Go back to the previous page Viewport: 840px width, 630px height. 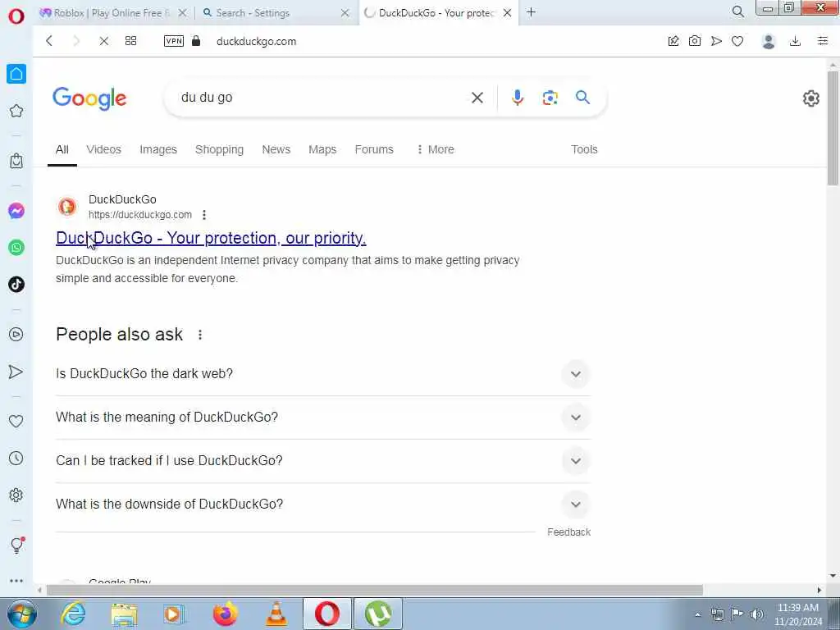(x=49, y=41)
